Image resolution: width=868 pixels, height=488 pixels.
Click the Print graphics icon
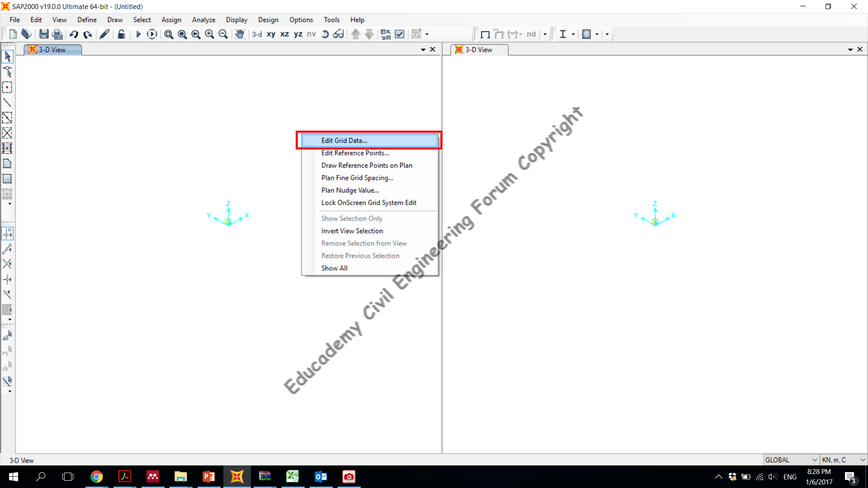pos(57,34)
